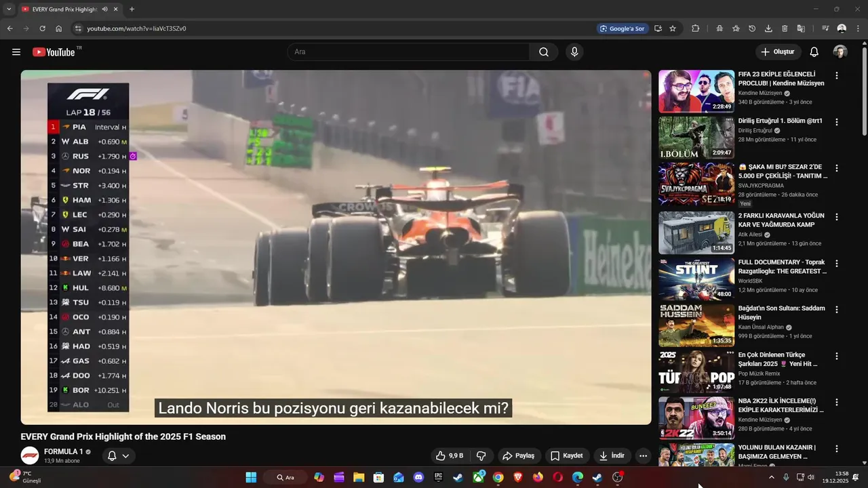Open options for ŞAKA MI BU? SEZAR video

(x=837, y=168)
